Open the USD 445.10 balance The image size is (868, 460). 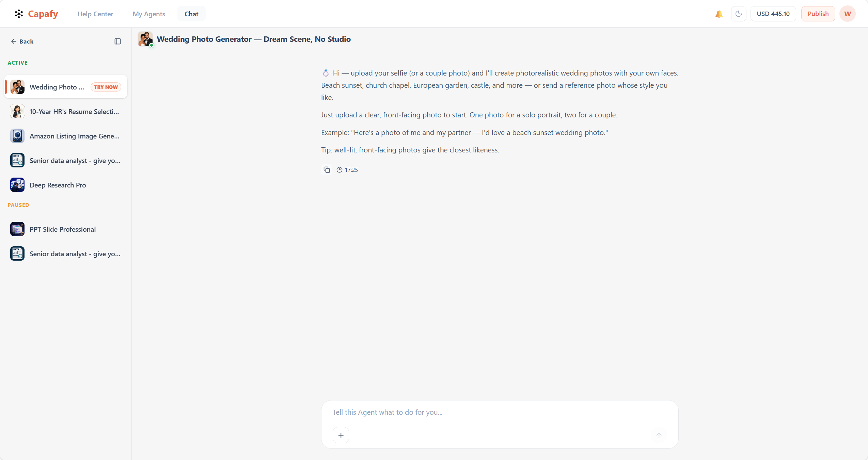(773, 14)
